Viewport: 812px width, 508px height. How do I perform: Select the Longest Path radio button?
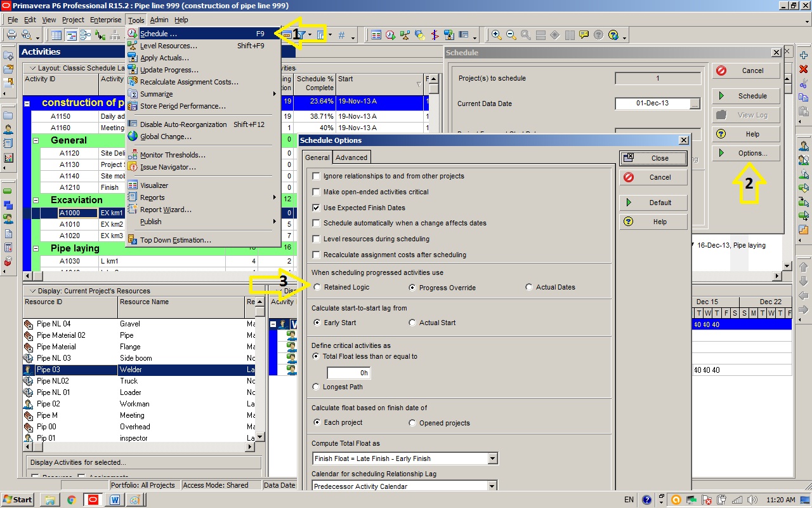point(317,387)
